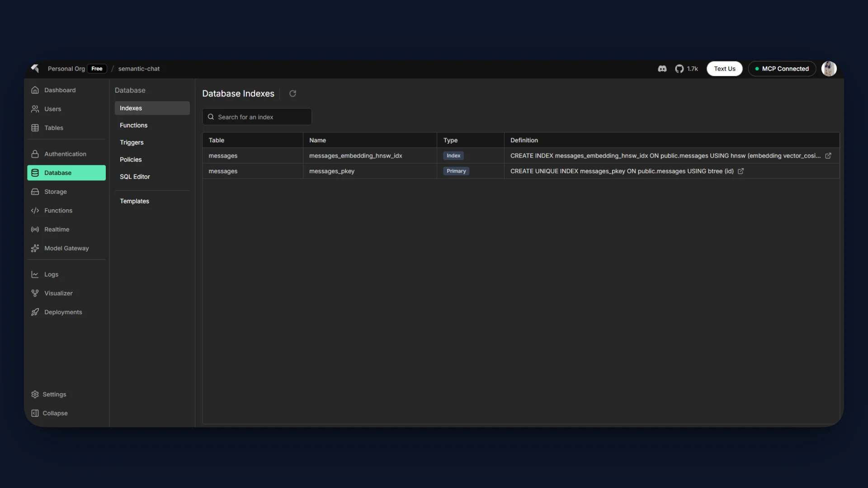This screenshot has width=868, height=488.
Task: Click MCP Connected status button
Action: click(782, 69)
